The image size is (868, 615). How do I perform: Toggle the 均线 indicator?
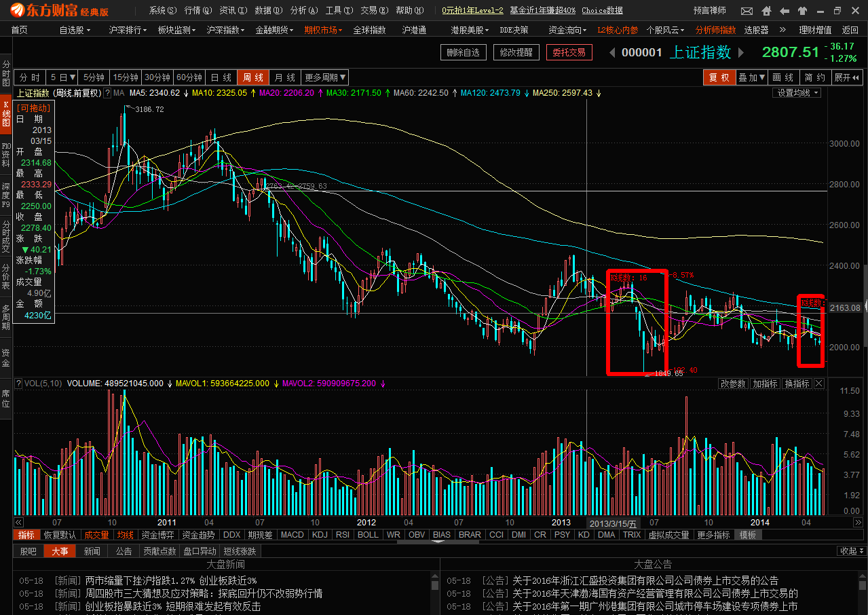point(126,535)
